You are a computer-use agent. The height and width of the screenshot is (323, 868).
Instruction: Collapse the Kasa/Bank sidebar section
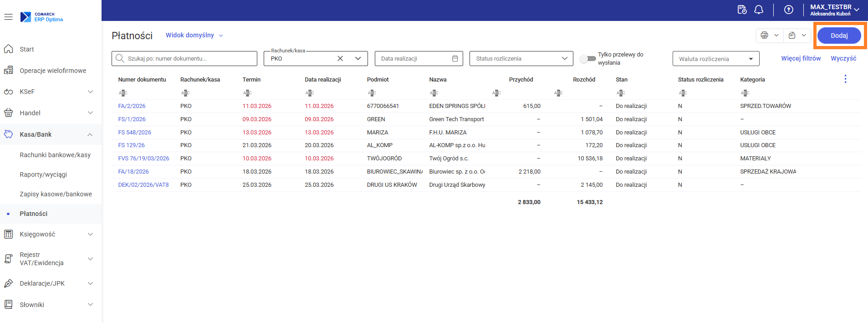(x=90, y=134)
